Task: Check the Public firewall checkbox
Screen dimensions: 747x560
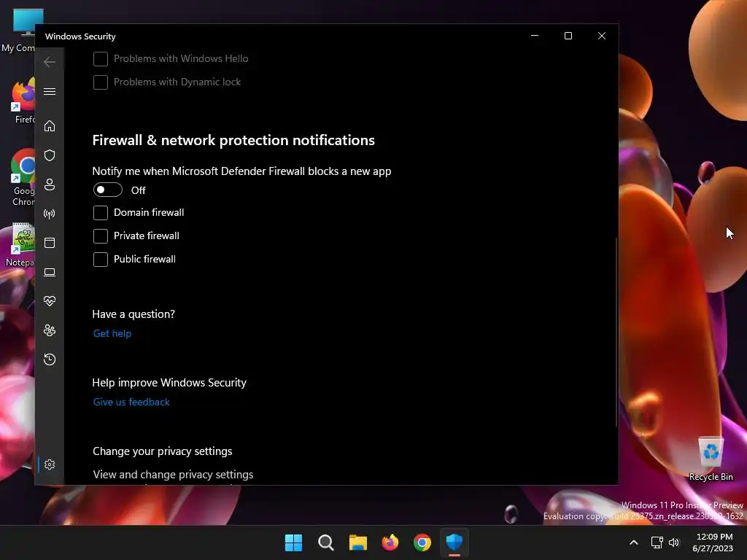Action: (101, 260)
